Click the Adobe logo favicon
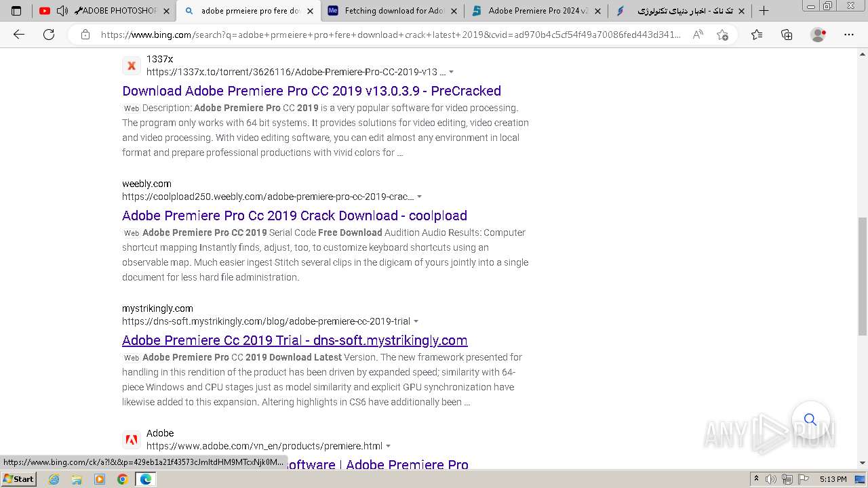Screen dimensions: 868x488 132,440
